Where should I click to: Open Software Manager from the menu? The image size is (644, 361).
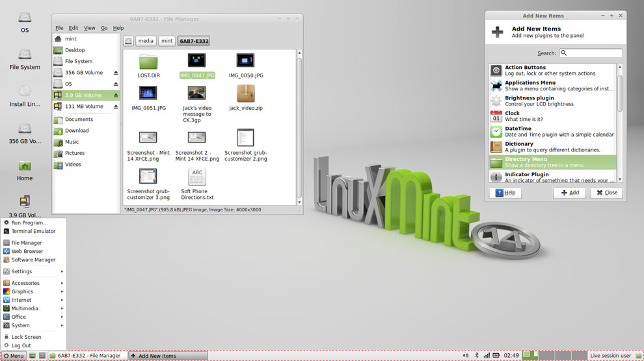click(34, 260)
